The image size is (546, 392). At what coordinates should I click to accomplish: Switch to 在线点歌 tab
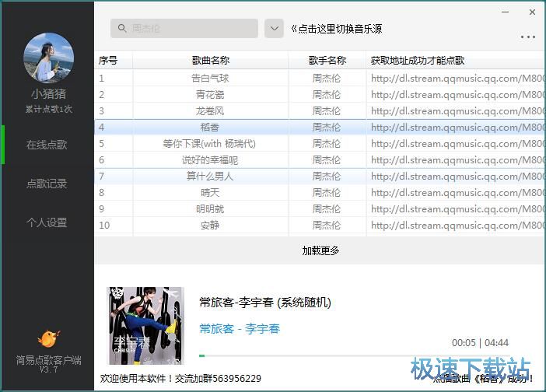(x=47, y=145)
